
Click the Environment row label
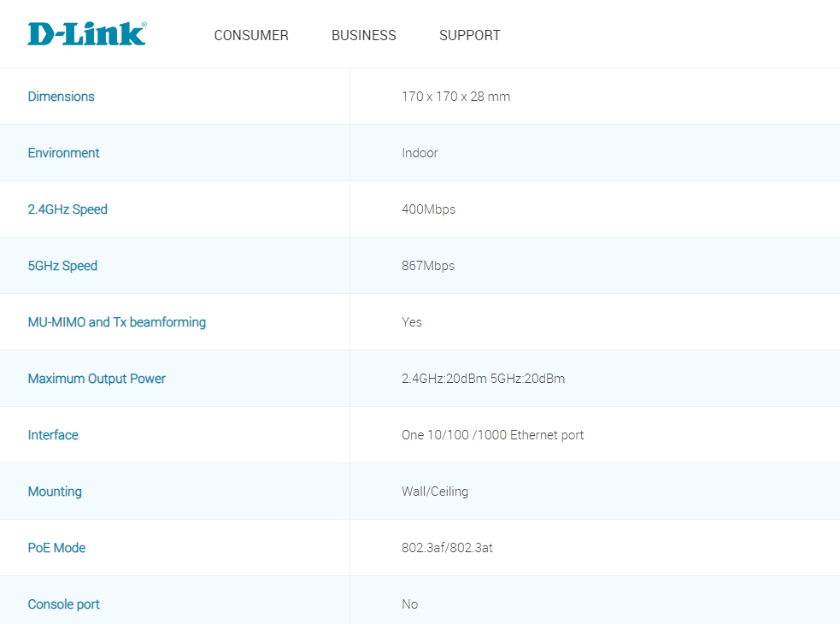point(63,153)
